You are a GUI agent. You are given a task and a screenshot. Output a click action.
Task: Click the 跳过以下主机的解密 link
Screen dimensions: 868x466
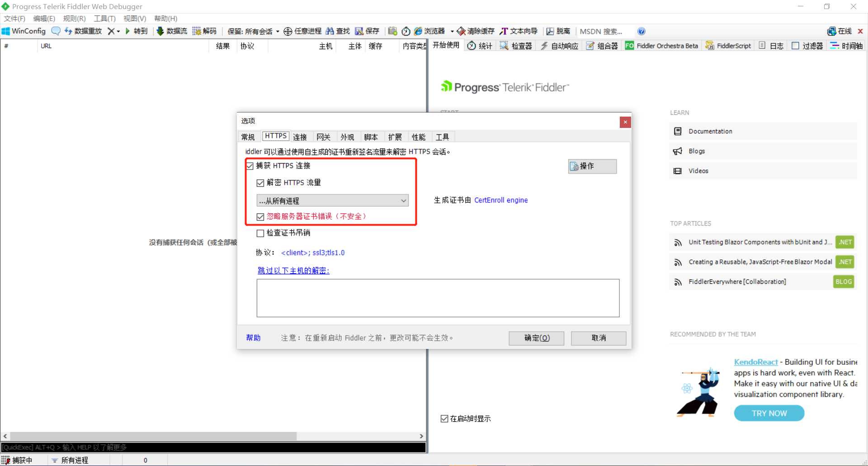[293, 270]
